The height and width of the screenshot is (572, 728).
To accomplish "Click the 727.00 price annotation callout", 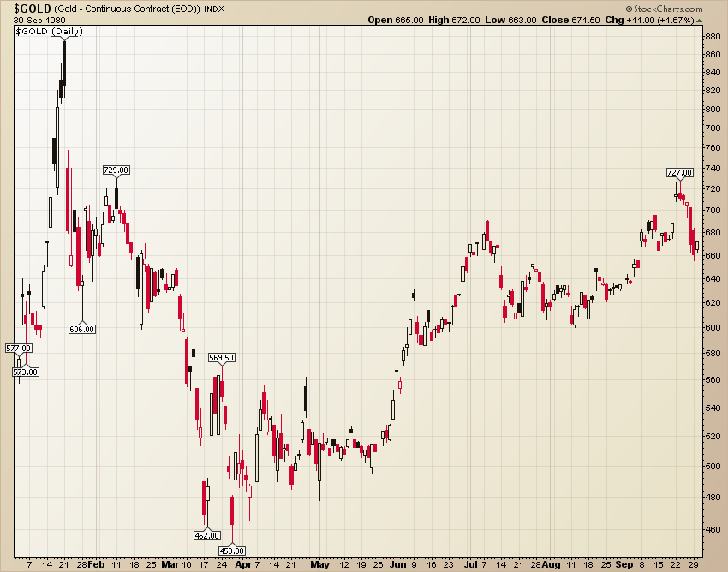I will pyautogui.click(x=681, y=172).
